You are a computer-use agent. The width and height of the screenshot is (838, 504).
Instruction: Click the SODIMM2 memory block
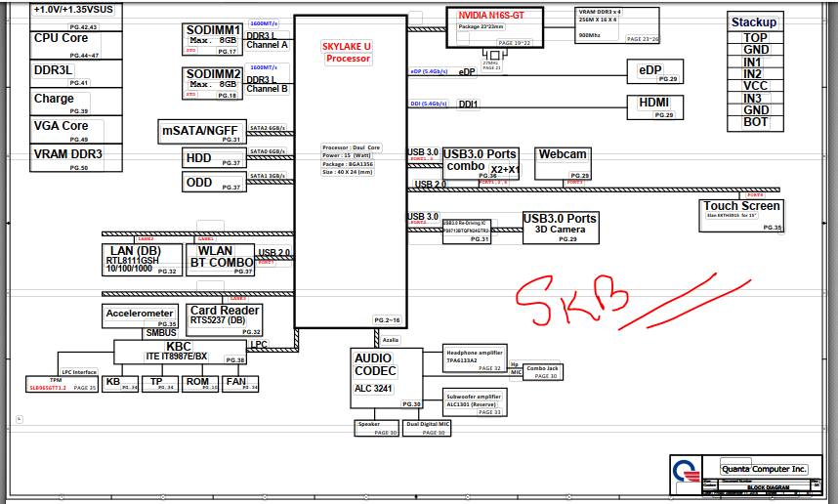coord(213,83)
